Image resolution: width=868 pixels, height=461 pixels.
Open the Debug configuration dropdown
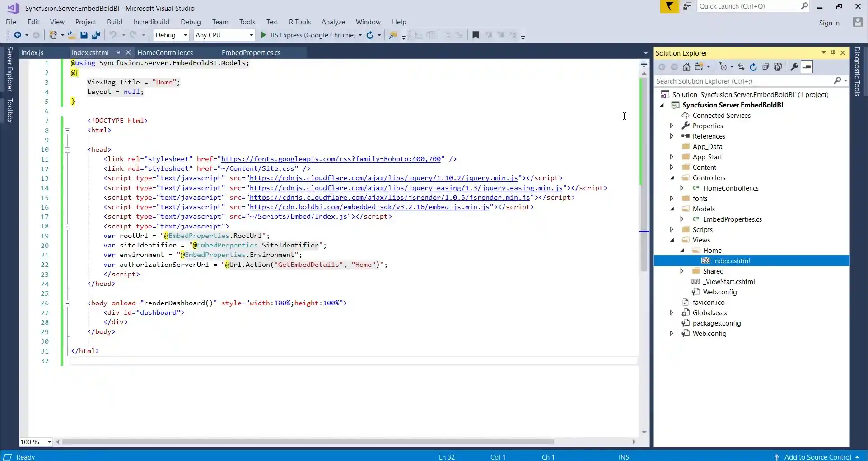coord(171,35)
